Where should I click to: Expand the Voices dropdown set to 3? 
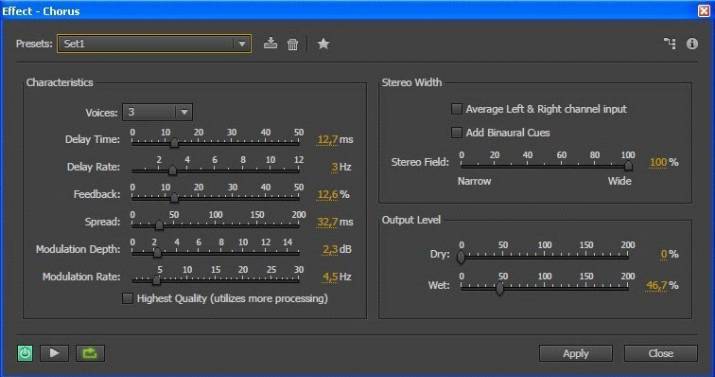pyautogui.click(x=157, y=112)
